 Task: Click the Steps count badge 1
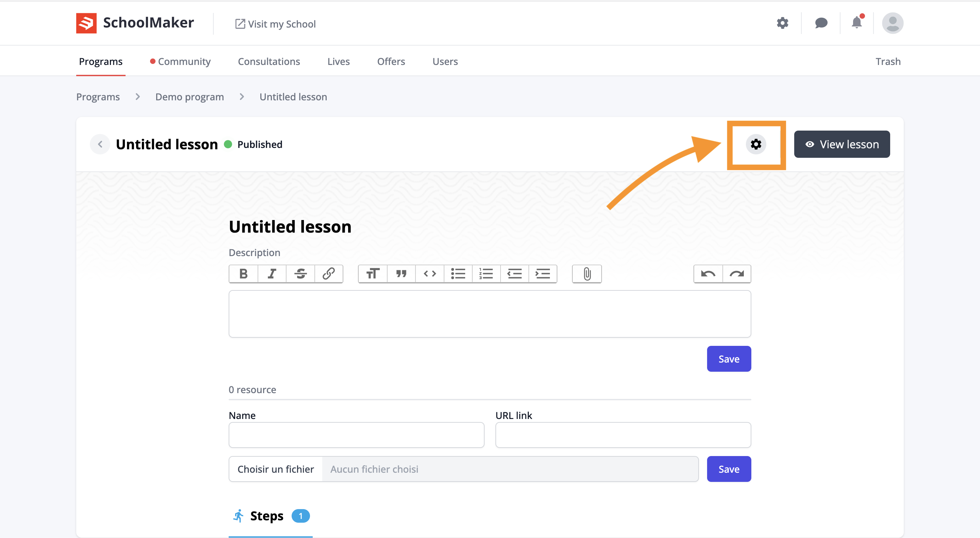coord(300,516)
